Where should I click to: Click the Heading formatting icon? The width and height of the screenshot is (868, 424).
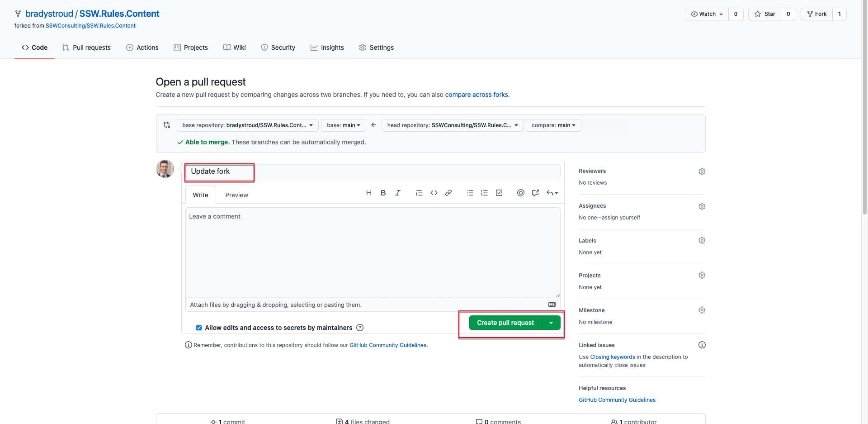point(369,193)
